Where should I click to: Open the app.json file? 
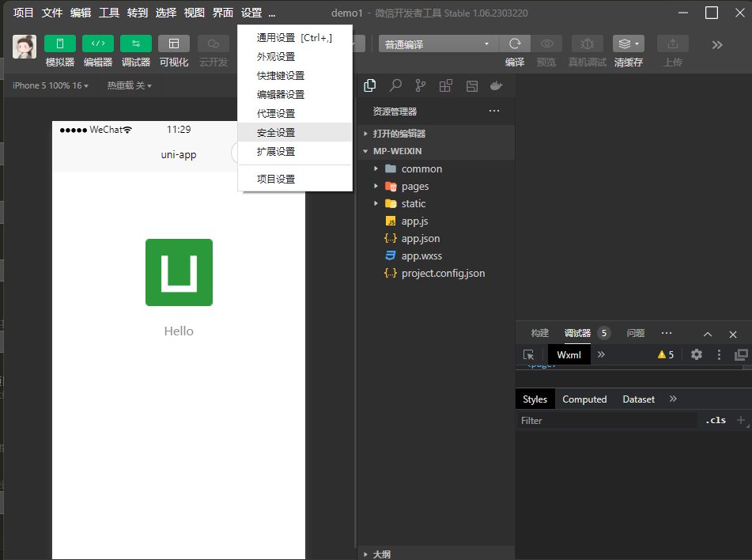click(x=436, y=239)
